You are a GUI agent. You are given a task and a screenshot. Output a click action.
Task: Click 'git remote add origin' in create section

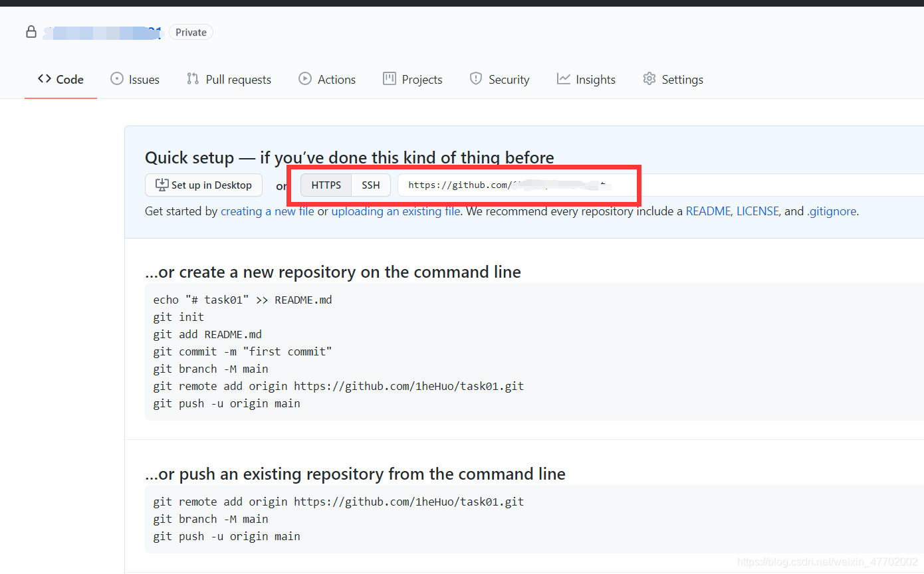point(338,386)
